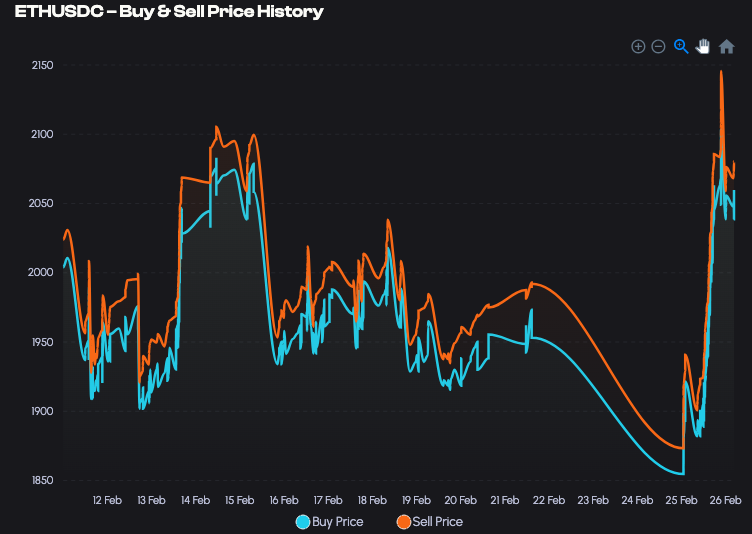The height and width of the screenshot is (534, 752).
Task: Select the 26 Feb x-axis date label
Action: pyautogui.click(x=726, y=500)
